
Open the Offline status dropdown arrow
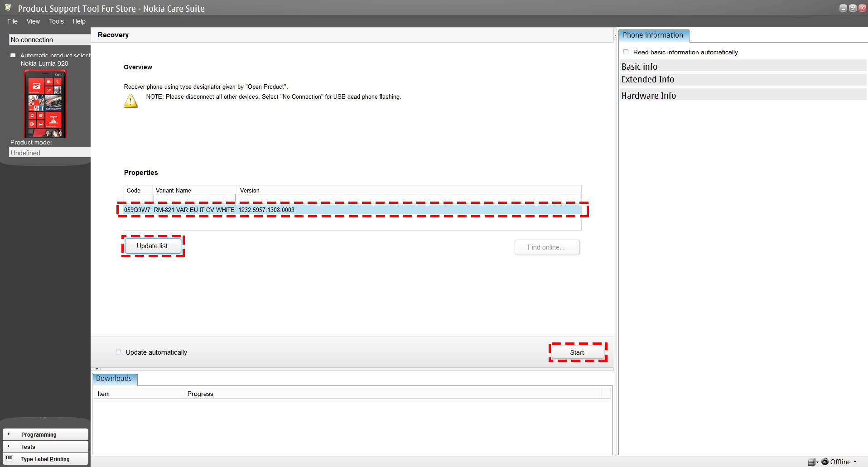pyautogui.click(x=855, y=462)
